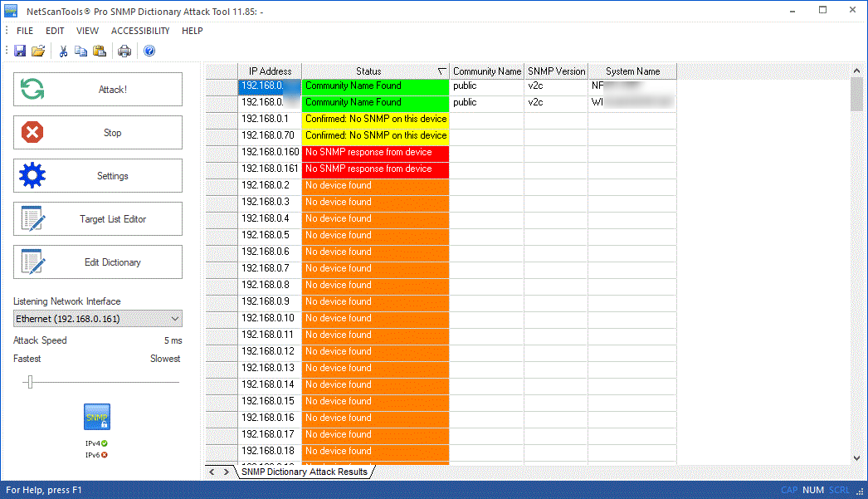The height and width of the screenshot is (499, 868).
Task: Click the SNMP unlocked padlock icon
Action: (x=97, y=417)
